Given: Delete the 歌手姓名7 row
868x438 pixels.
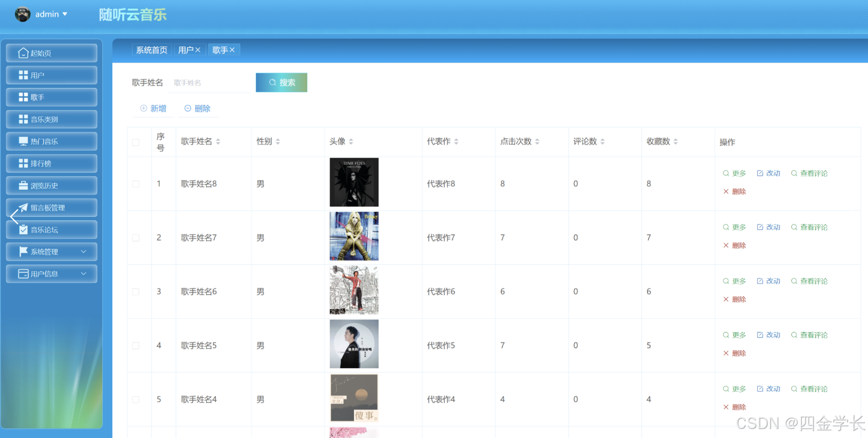Looking at the screenshot, I should tap(734, 246).
